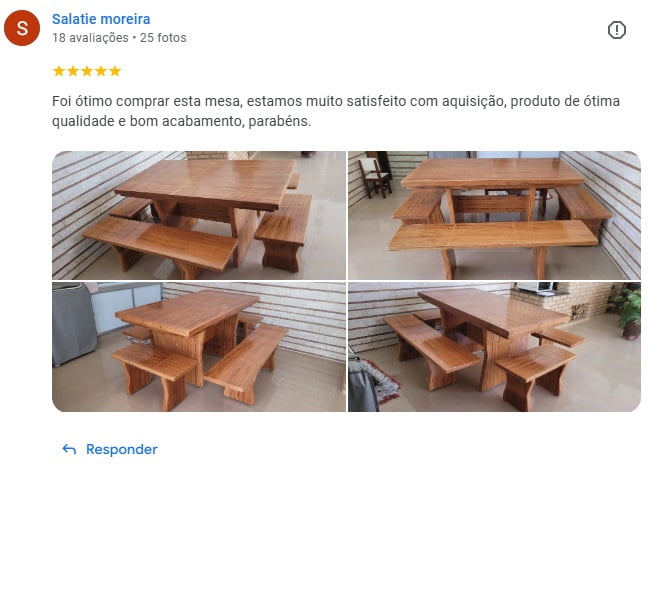Open the bottom-right photo with plant
This screenshot has height=590, width=657.
(494, 347)
